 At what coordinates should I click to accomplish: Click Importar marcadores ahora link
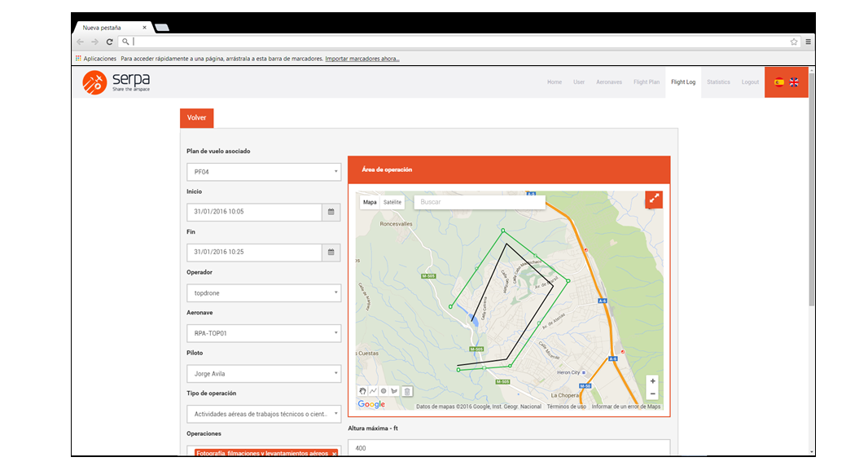click(x=362, y=59)
